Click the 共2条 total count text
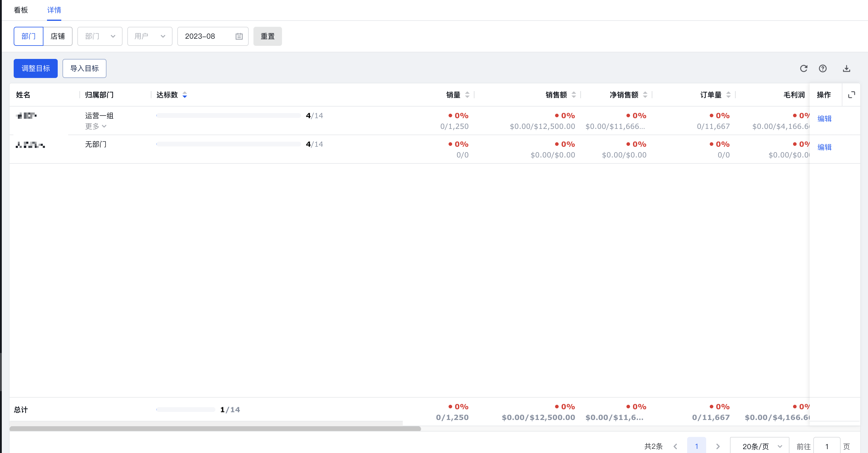 click(653, 446)
